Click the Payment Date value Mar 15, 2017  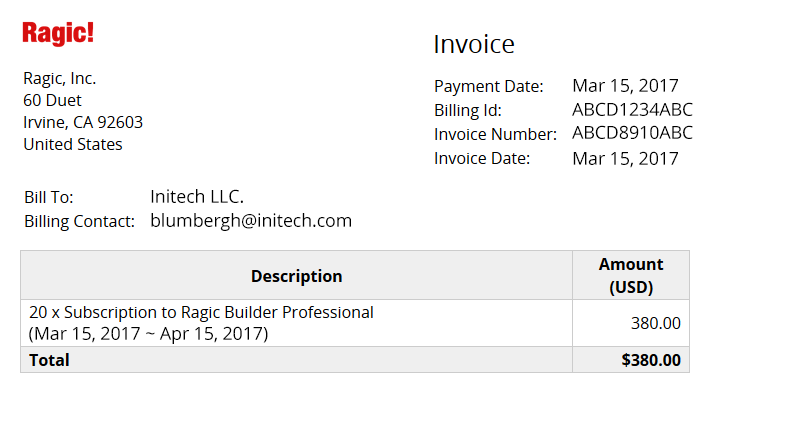[625, 86]
